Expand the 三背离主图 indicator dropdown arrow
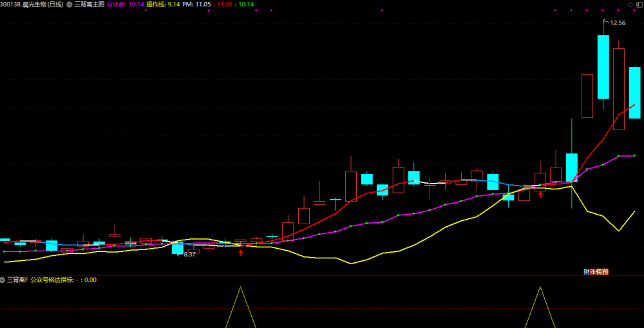644x328 pixels. click(x=70, y=5)
